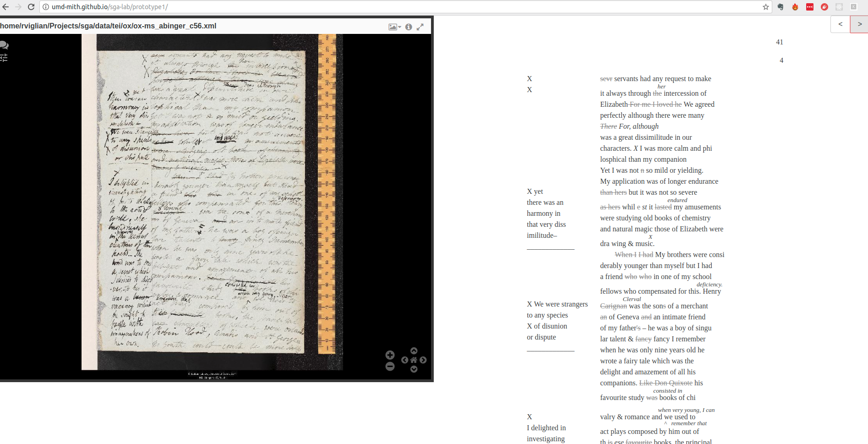
Task: Go to previous page with < button
Action: (840, 24)
